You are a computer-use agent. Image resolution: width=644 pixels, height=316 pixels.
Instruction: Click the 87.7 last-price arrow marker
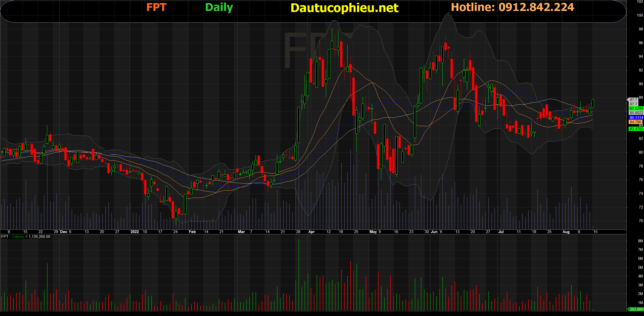click(633, 100)
